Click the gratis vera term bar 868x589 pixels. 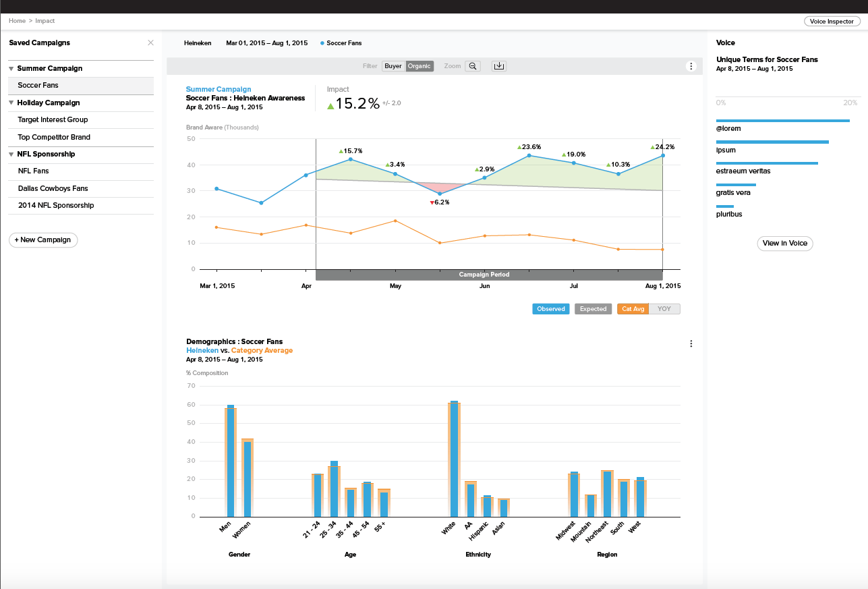click(736, 185)
